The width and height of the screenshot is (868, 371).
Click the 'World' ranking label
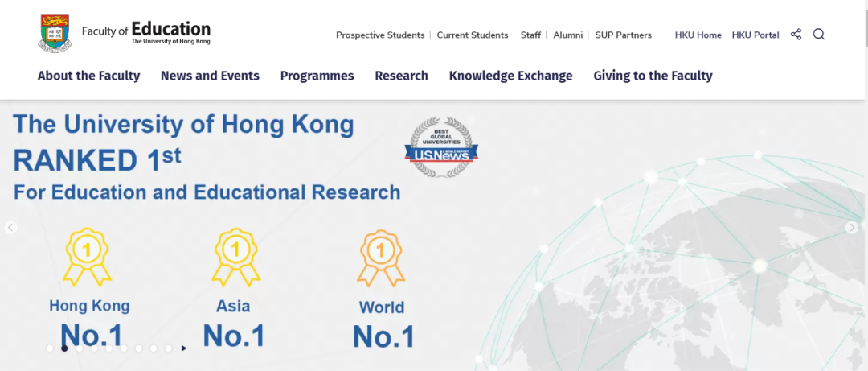coord(382,307)
